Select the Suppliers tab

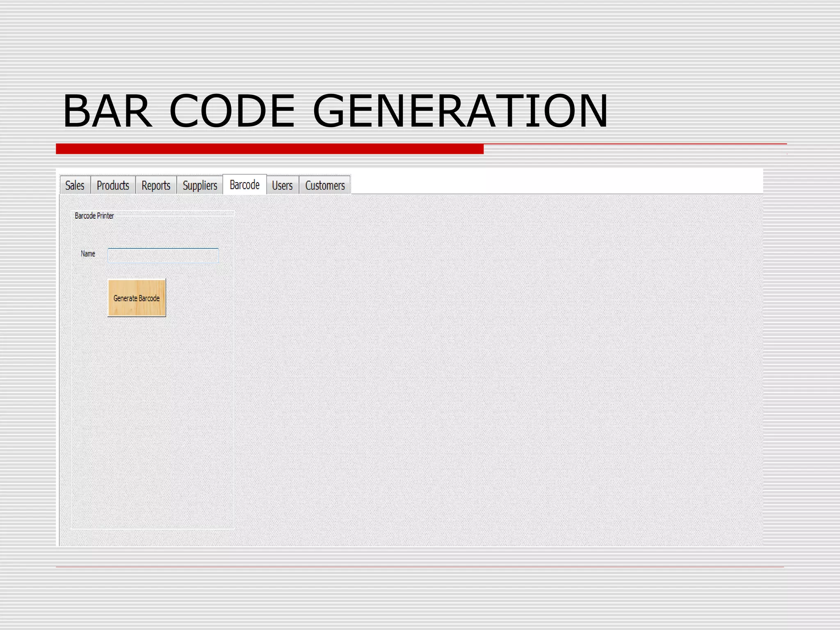pos(200,185)
